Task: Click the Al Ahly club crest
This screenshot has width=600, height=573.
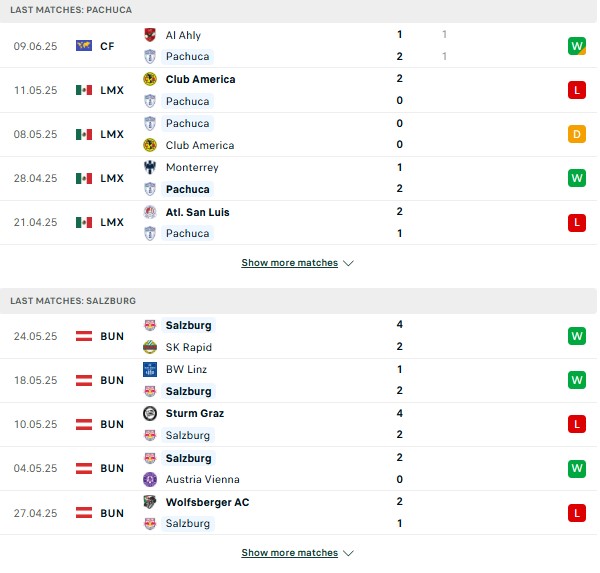Action: point(150,35)
